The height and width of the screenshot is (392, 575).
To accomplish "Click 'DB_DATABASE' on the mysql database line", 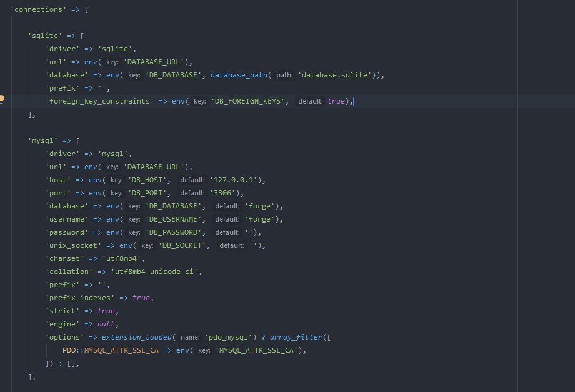I will pyautogui.click(x=173, y=206).
